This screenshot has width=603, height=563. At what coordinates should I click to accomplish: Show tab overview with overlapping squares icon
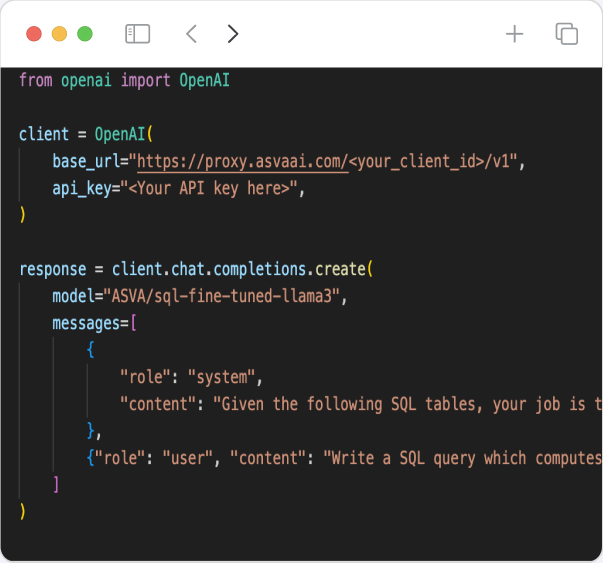566,34
